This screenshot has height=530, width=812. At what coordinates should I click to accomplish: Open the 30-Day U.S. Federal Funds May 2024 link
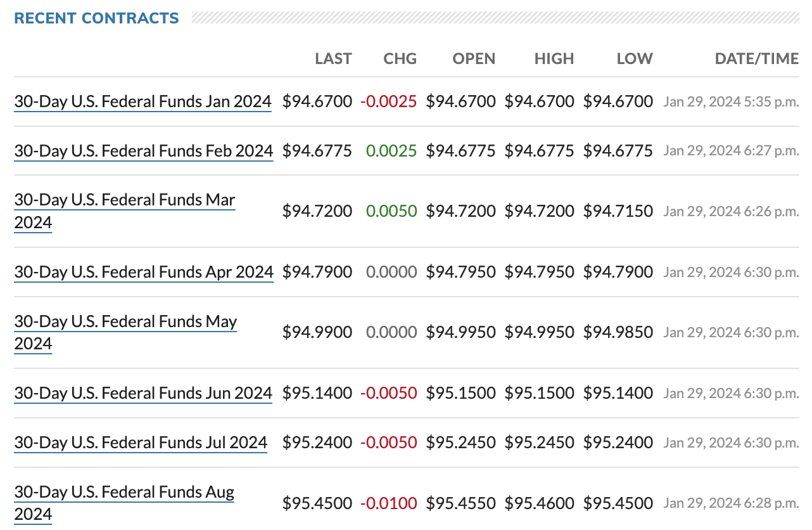(125, 332)
